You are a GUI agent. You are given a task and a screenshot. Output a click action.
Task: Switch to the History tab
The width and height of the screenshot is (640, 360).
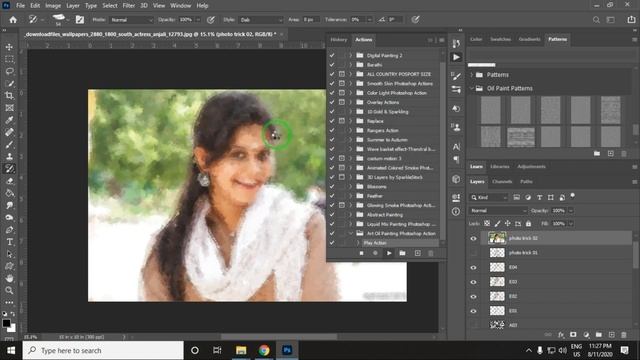(338, 40)
